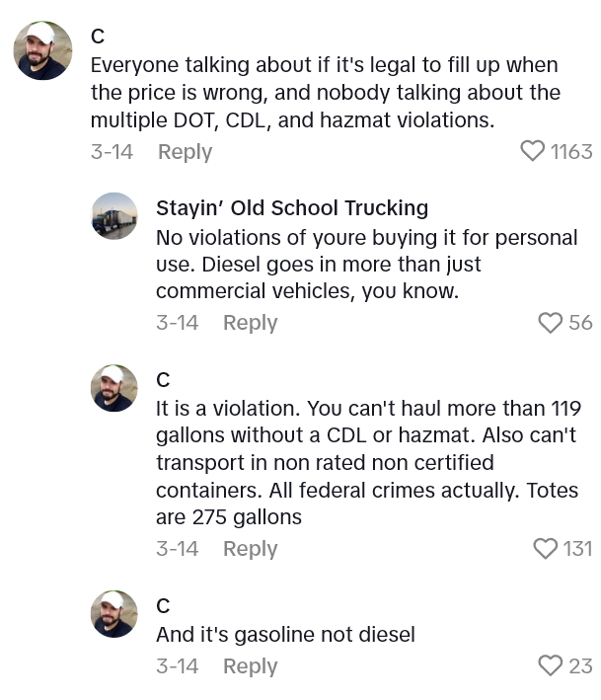Click the 3-14 date under the top comment
Image resolution: width=601 pixels, height=700 pixels.
(x=112, y=152)
